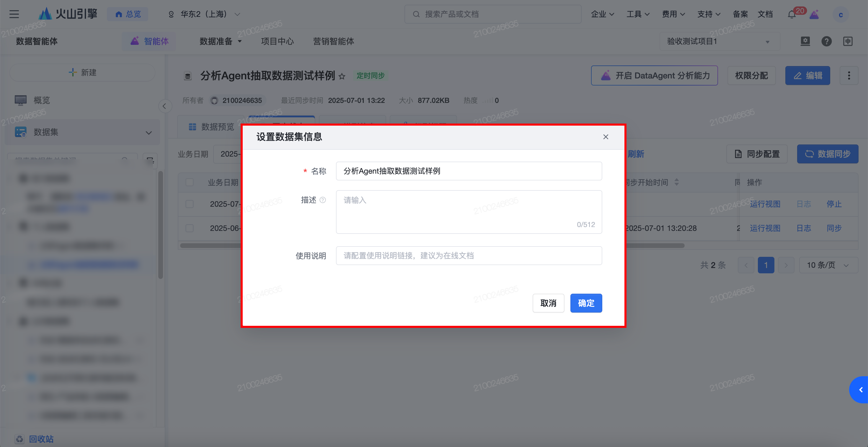This screenshot has height=447, width=868.
Task: Collapse the sidebar with arrow icon
Action: tap(164, 106)
